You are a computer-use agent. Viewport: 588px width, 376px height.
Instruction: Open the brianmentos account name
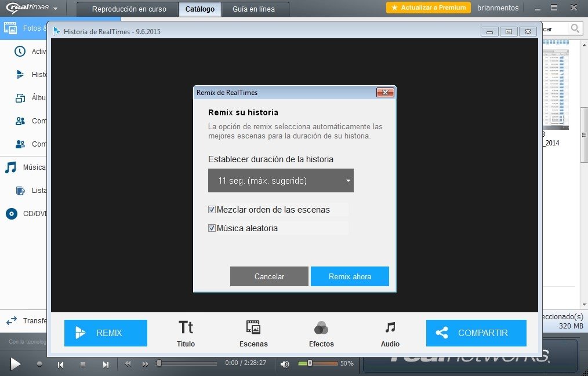pyautogui.click(x=498, y=8)
